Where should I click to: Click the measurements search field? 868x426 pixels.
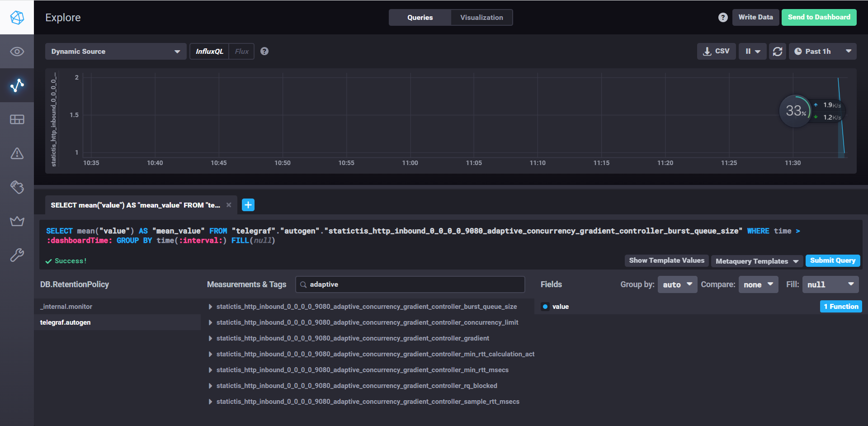click(410, 284)
